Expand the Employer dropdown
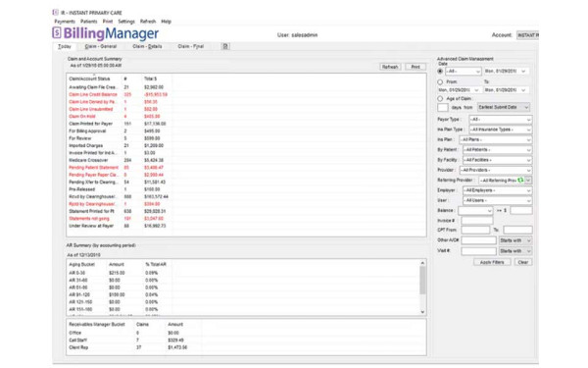588x368 pixels. [497, 190]
